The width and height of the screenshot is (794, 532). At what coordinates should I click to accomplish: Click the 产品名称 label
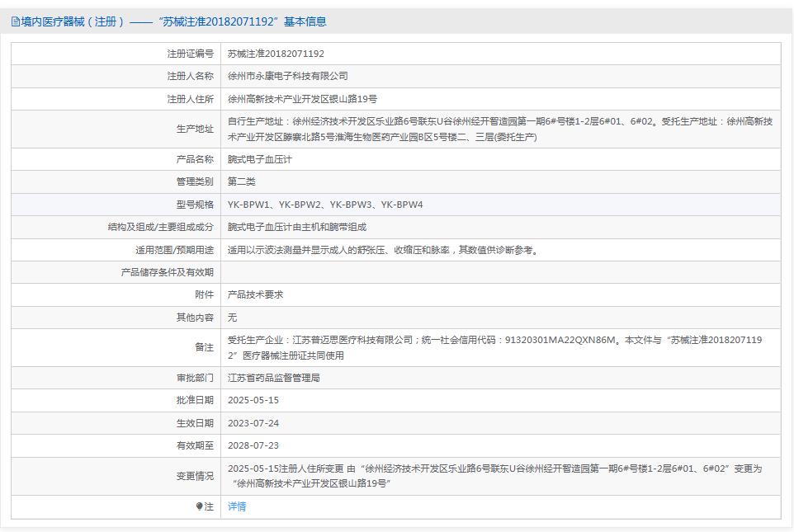[195, 159]
